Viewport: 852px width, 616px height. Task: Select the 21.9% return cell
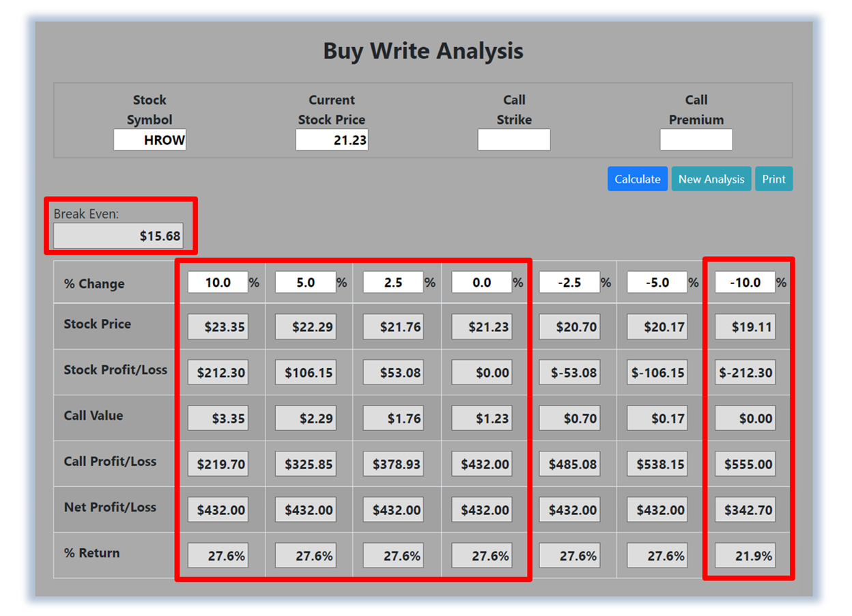coord(745,556)
